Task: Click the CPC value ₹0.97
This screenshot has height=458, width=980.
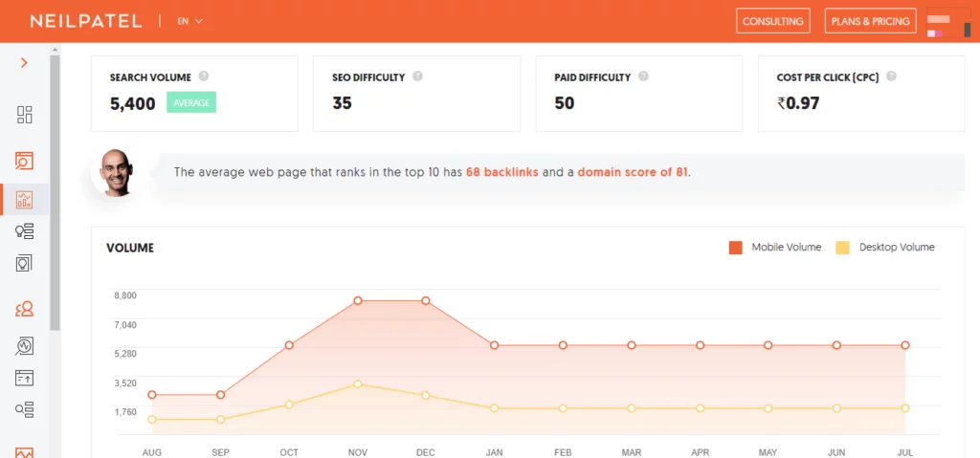Action: 798,103
